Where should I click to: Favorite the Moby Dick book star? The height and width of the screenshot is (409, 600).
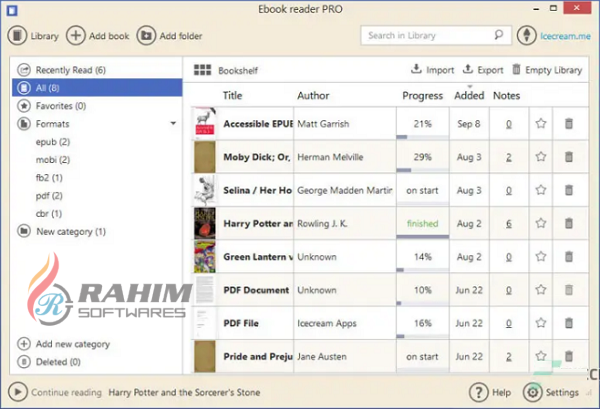pyautogui.click(x=541, y=157)
